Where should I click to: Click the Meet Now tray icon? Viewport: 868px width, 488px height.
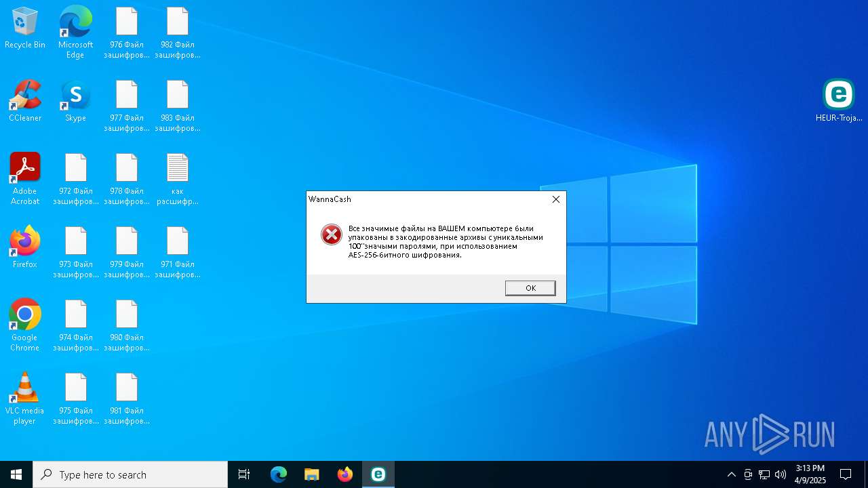coord(748,474)
